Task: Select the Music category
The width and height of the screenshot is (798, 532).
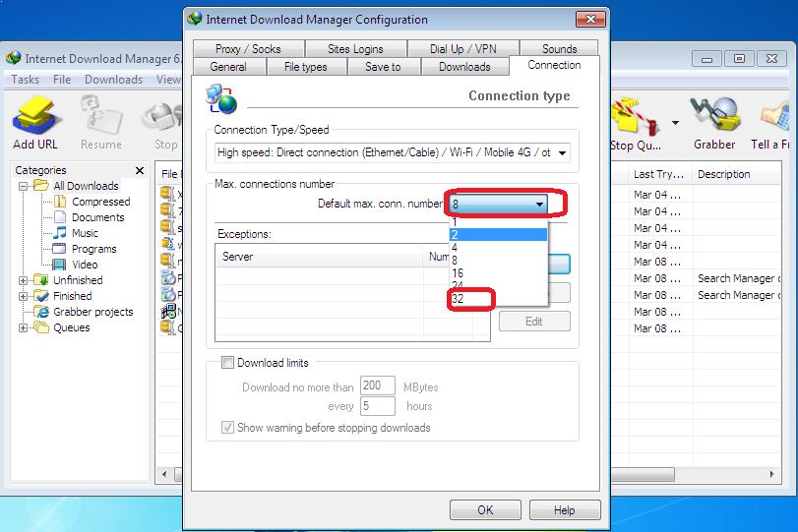Action: [x=78, y=233]
